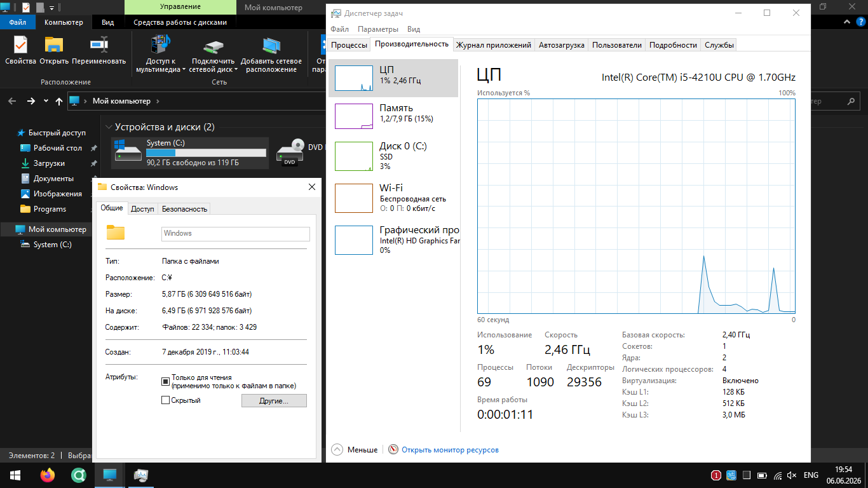Image resolution: width=868 pixels, height=488 pixels.
Task: Switch to the Автозагрузка tab
Action: pos(561,45)
